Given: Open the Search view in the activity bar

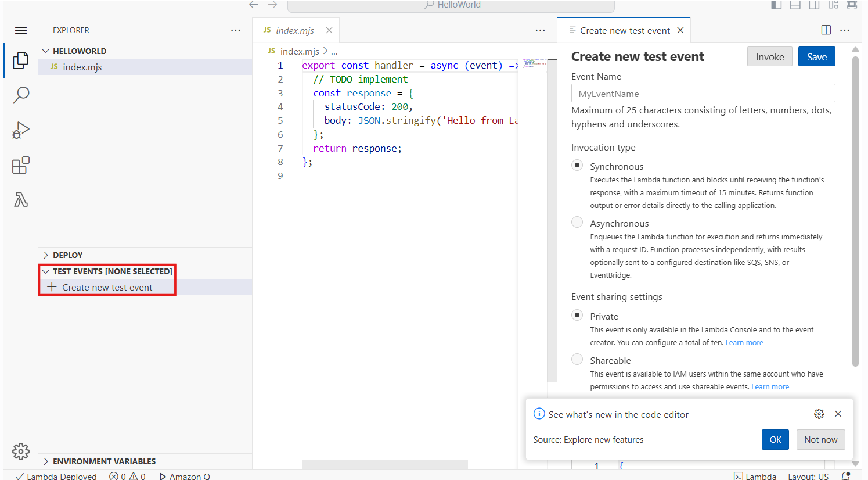Looking at the screenshot, I should 21,95.
